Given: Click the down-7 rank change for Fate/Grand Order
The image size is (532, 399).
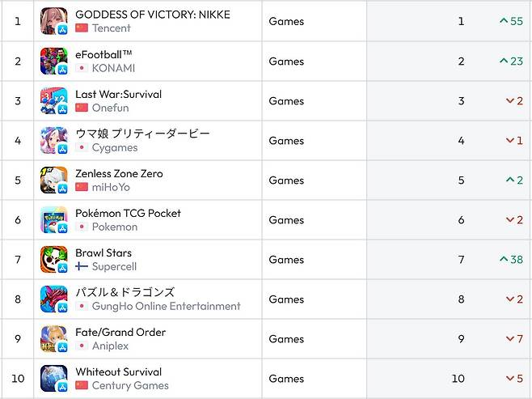Looking at the screenshot, I should tap(514, 338).
